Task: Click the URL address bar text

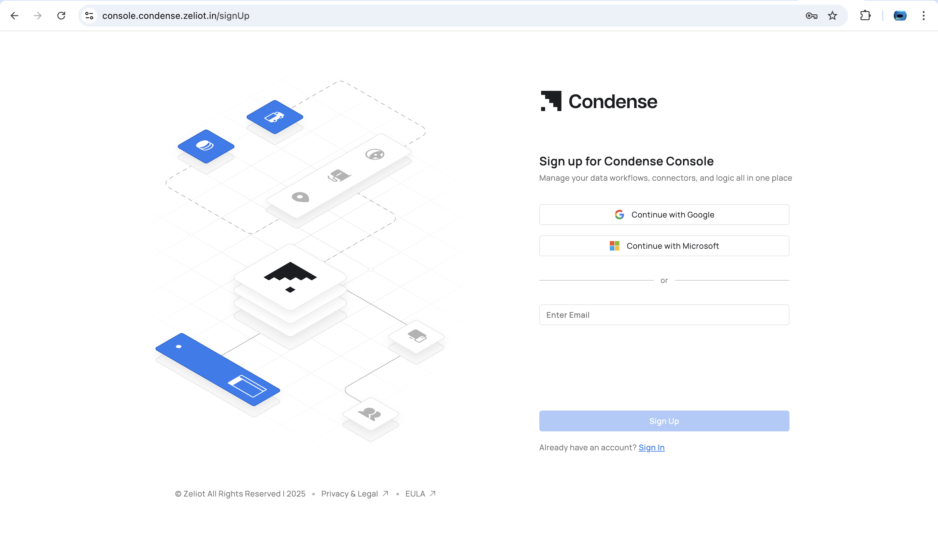Action: coord(176,16)
